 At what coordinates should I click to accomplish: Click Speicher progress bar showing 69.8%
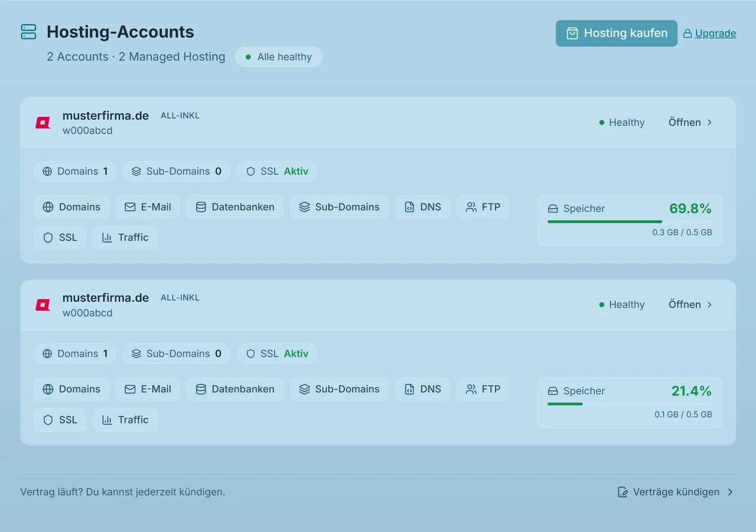point(630,222)
